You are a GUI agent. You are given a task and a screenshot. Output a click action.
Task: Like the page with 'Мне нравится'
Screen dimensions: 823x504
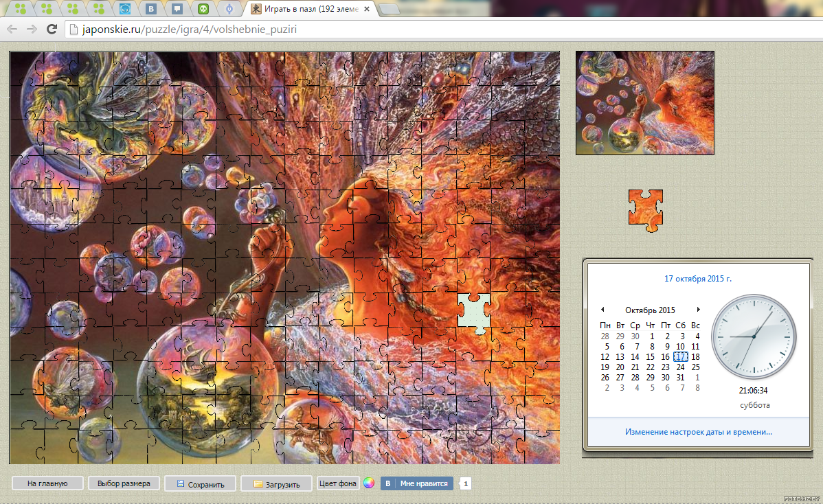[417, 483]
